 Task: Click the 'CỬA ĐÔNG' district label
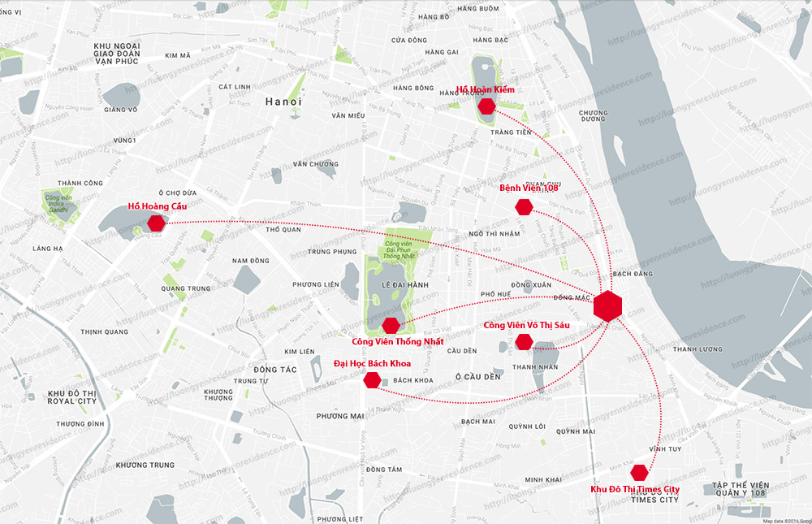(x=409, y=40)
